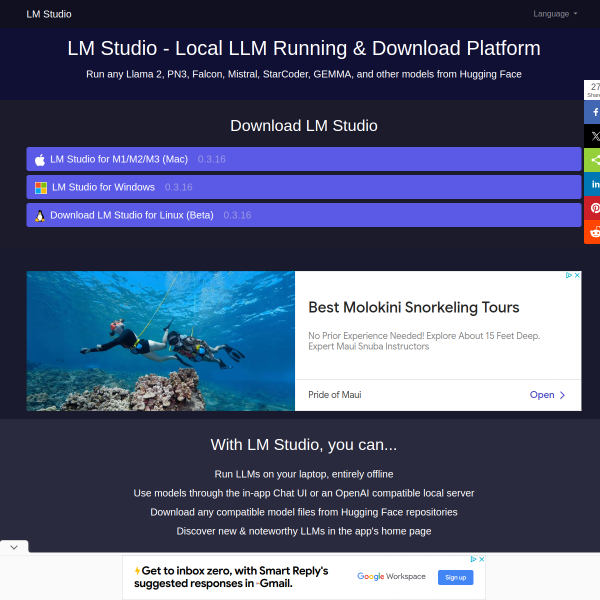Share the page on X (Twitter)
Image resolution: width=600 pixels, height=600 pixels.
click(592, 136)
